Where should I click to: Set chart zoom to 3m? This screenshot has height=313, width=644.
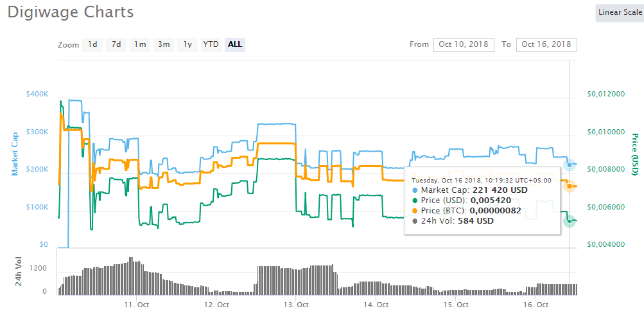164,44
